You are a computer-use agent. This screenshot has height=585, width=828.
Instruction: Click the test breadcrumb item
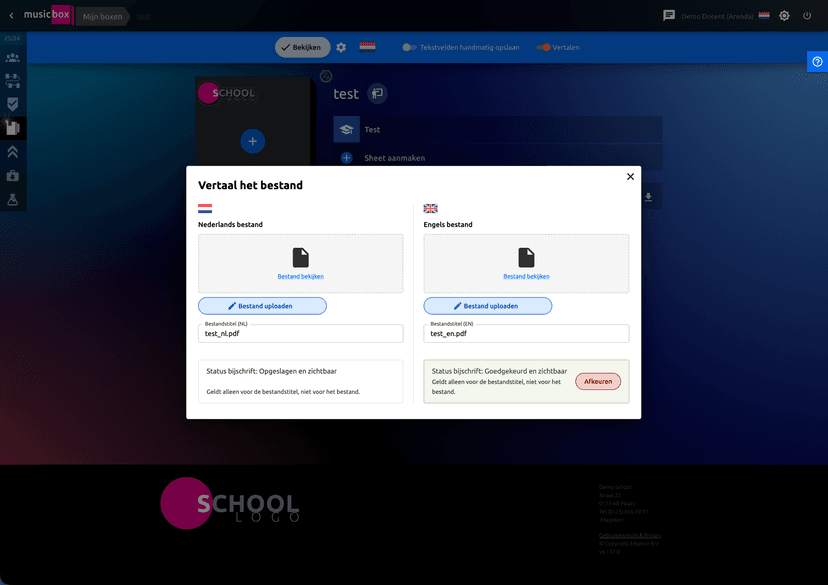tap(144, 17)
